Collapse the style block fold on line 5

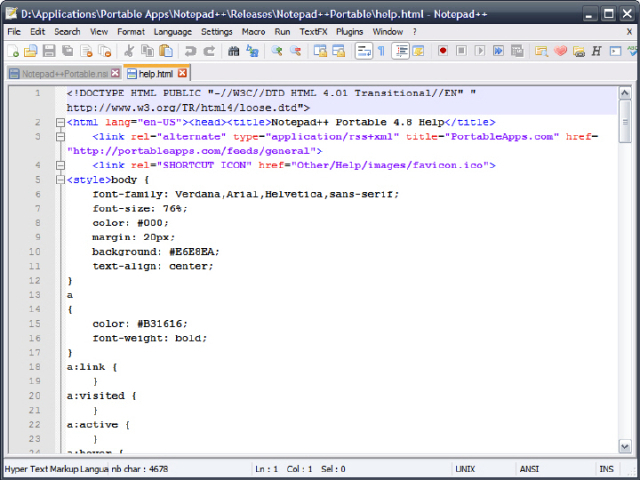[60, 180]
